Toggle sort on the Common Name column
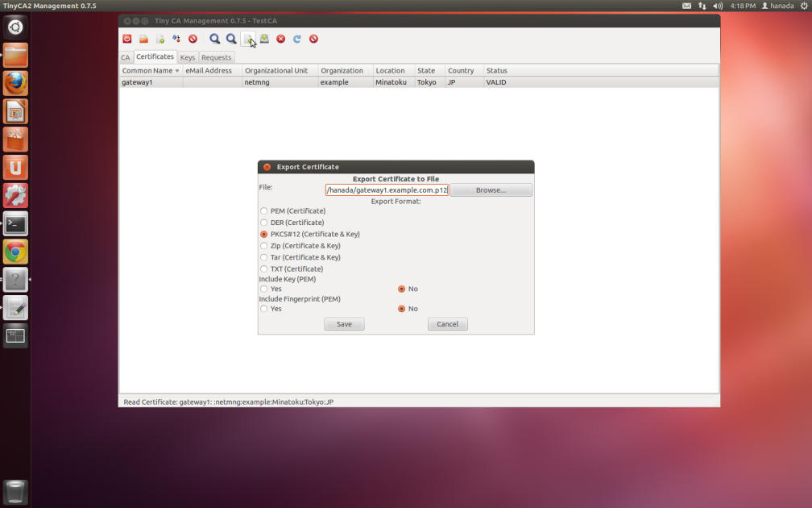 [x=150, y=71]
